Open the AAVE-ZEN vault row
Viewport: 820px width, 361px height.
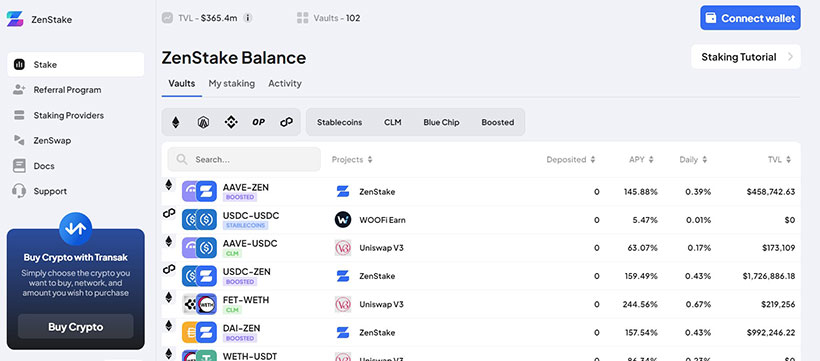481,191
